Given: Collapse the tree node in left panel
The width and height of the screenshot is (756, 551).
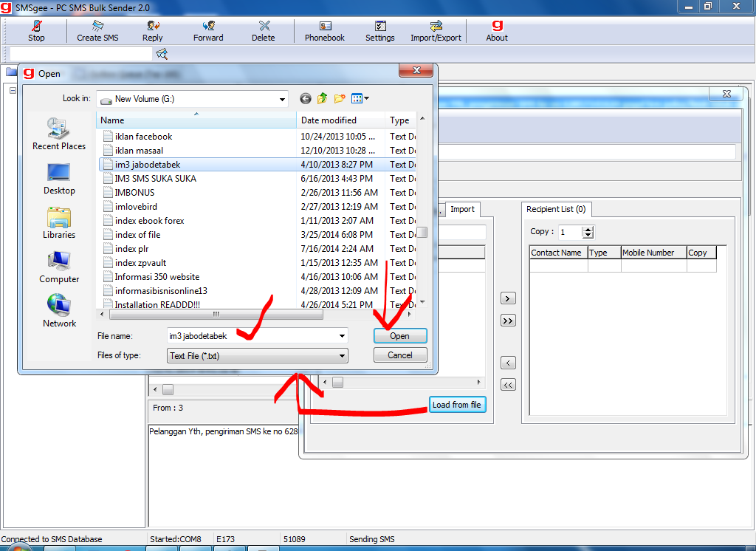Looking at the screenshot, I should pos(13,90).
